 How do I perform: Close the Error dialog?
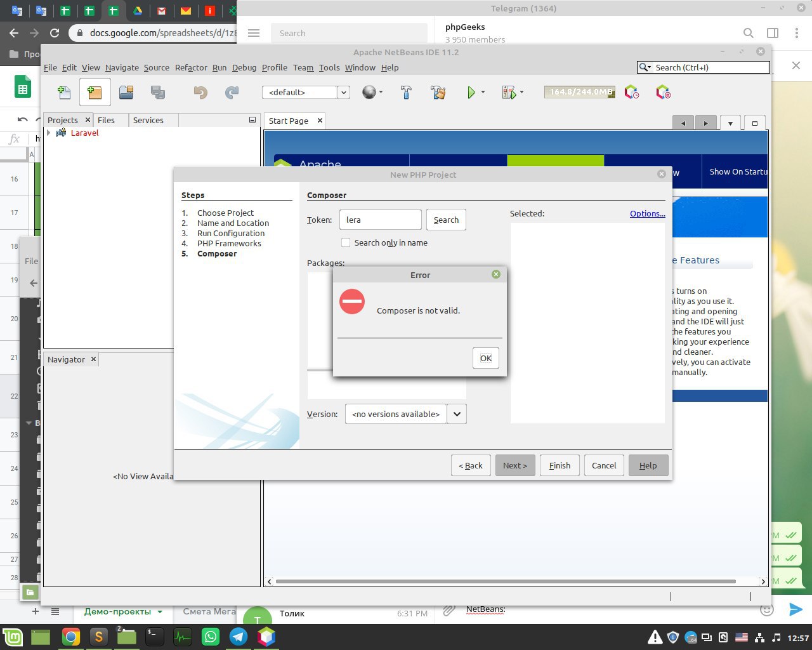(x=496, y=274)
